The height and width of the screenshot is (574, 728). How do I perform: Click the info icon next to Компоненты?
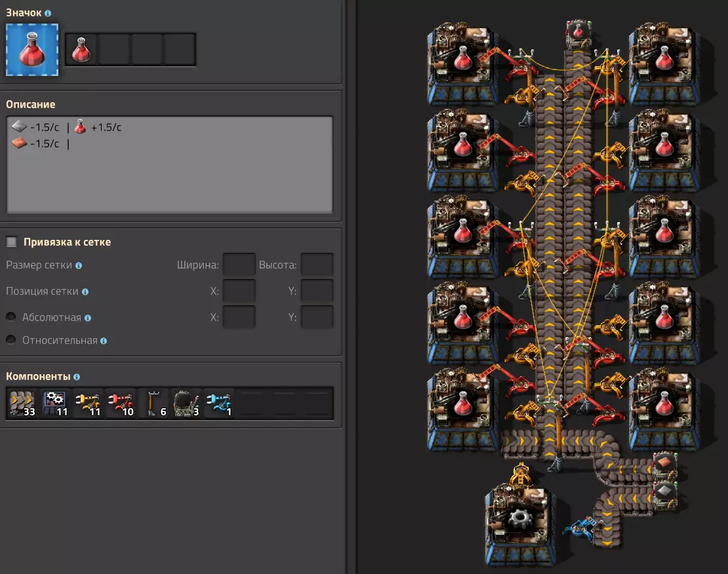click(77, 377)
